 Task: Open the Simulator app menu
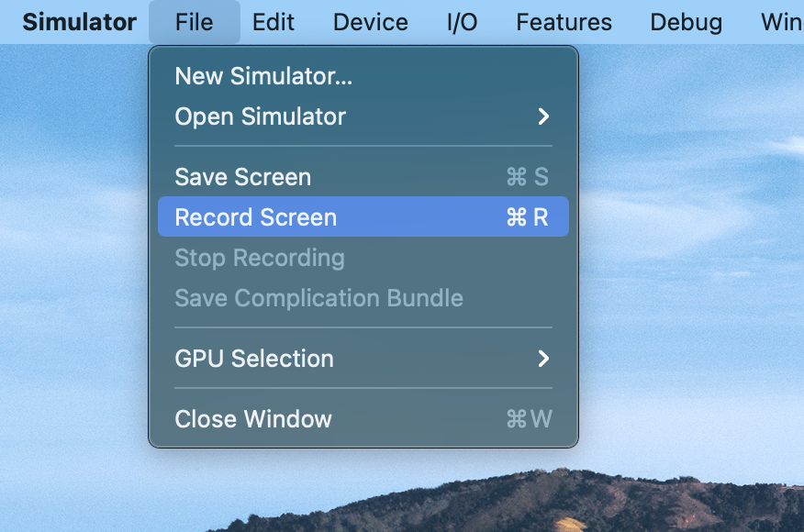79,22
